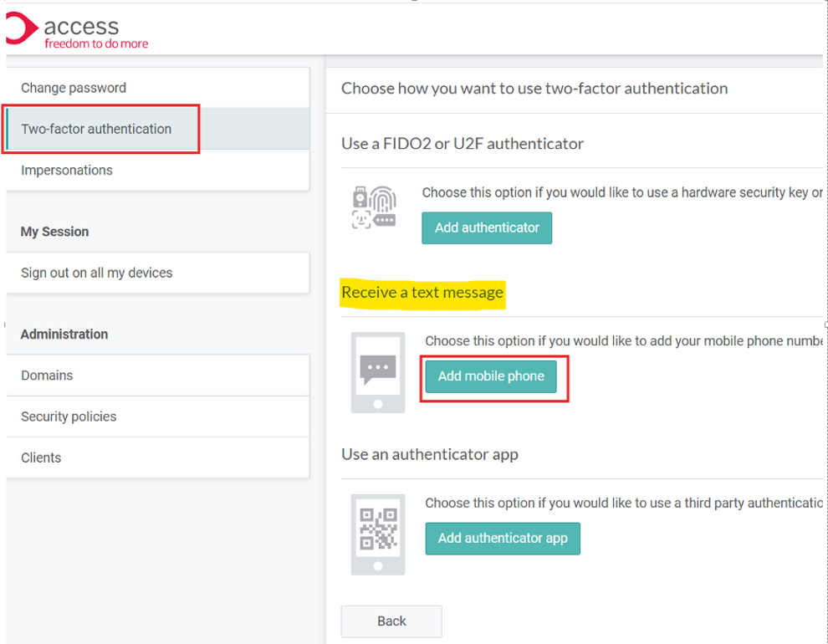Go to Impersonations in the sidebar
The image size is (828, 644).
click(x=67, y=170)
